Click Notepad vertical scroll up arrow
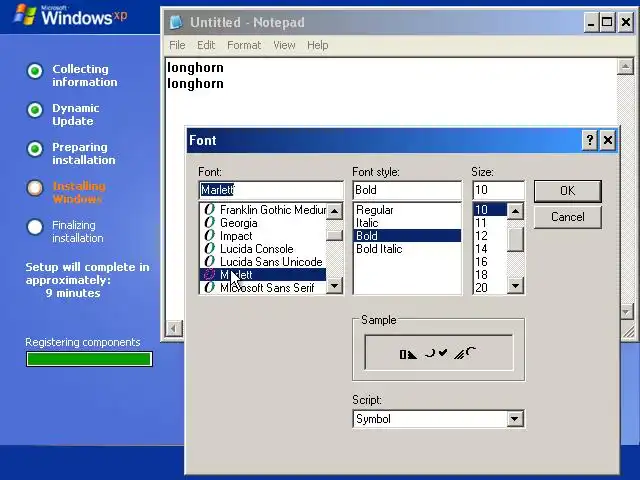 (x=625, y=67)
